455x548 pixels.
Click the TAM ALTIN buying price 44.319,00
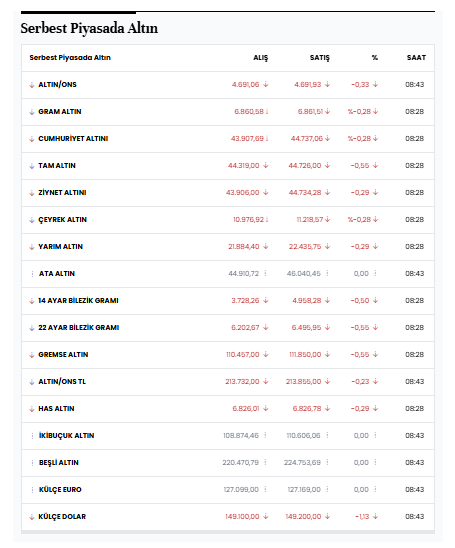244,166
